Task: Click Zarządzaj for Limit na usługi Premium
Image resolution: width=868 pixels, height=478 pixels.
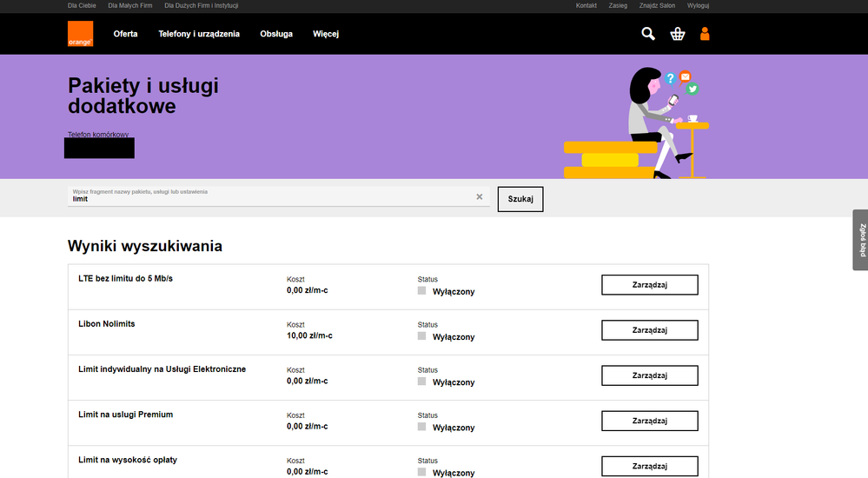Action: coord(649,421)
